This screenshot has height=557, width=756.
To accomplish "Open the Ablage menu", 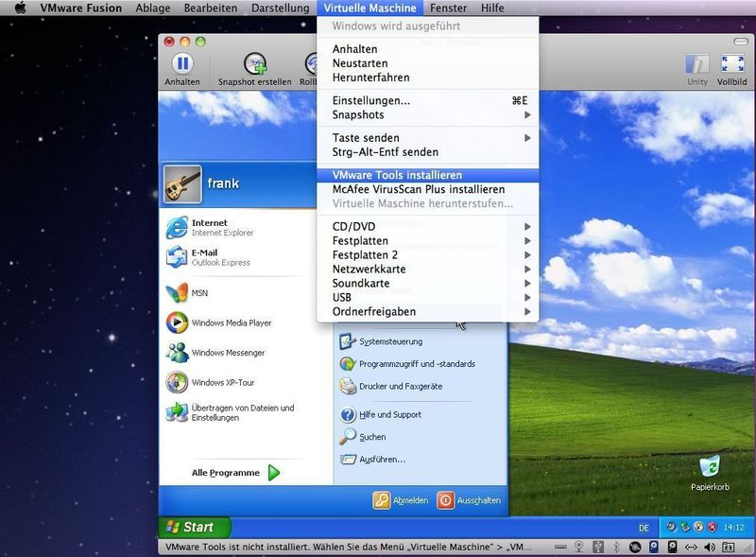I will pyautogui.click(x=153, y=9).
